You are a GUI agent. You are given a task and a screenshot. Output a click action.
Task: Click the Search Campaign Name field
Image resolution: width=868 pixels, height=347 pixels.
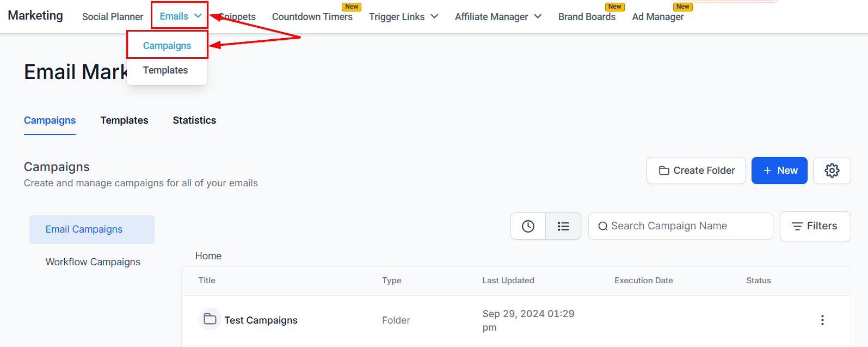(680, 226)
